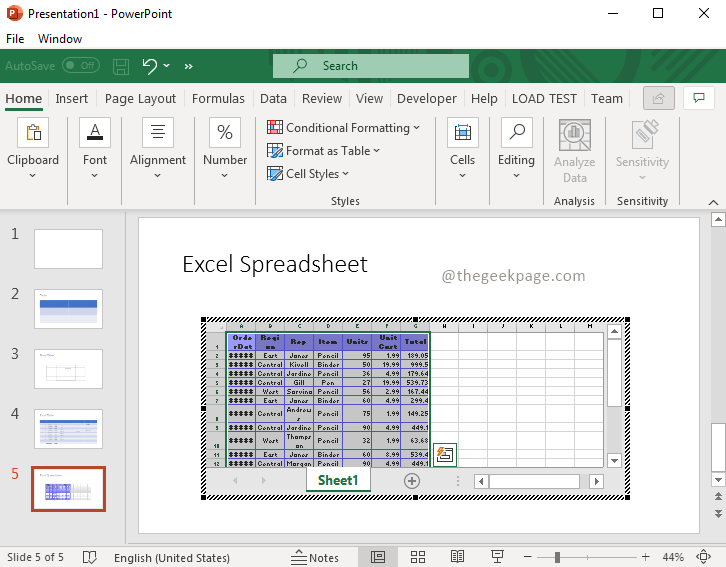Click the Clipboard paste icon
The height and width of the screenshot is (567, 726).
(33, 134)
